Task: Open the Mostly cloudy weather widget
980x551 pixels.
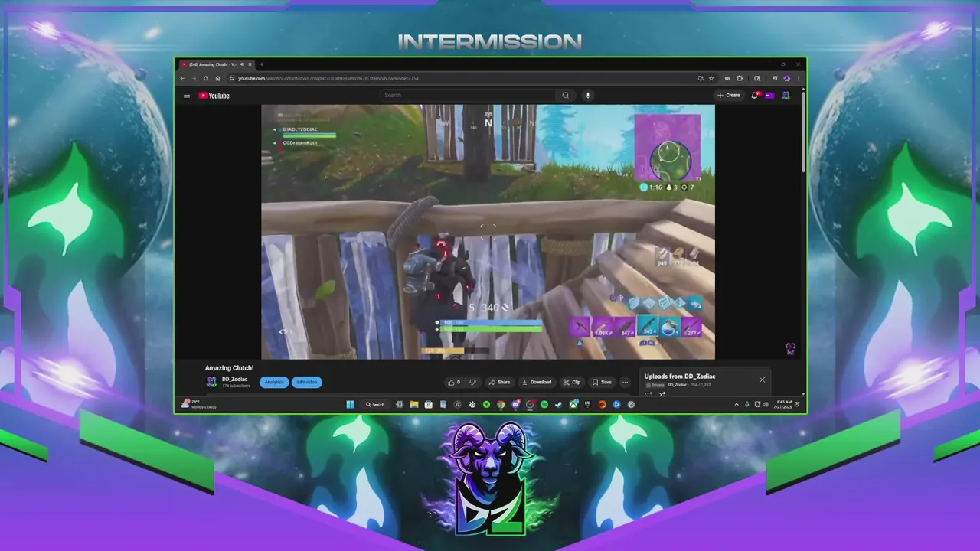Action: click(x=199, y=404)
